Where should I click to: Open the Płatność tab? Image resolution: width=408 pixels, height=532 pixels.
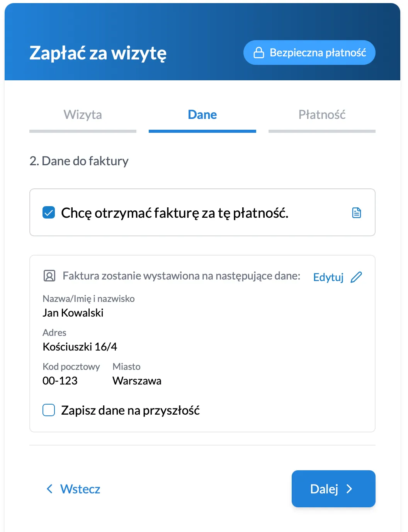click(322, 115)
